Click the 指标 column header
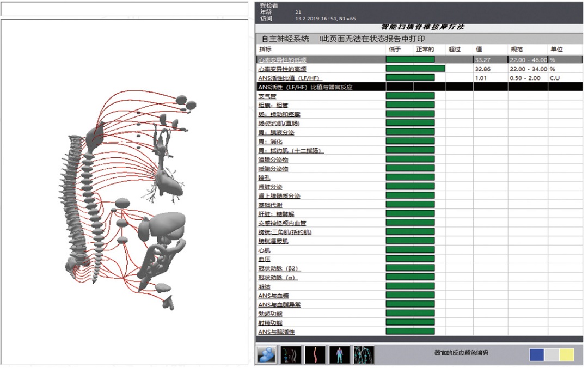 click(265, 50)
